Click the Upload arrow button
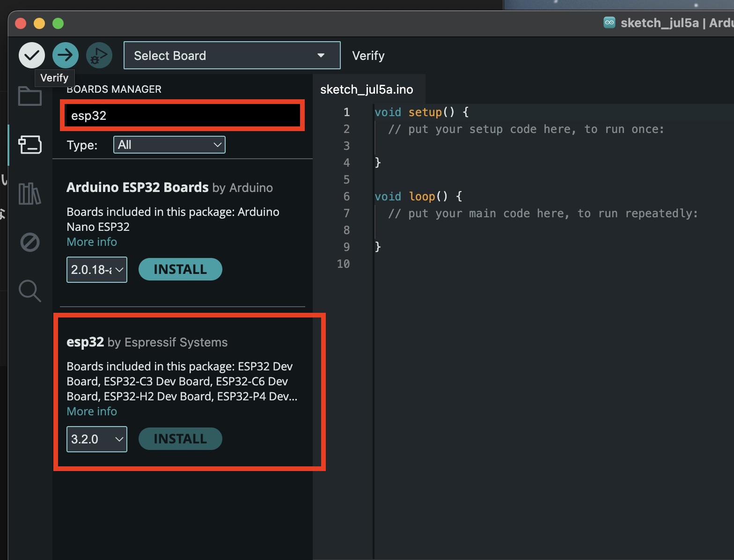734x560 pixels. [66, 55]
